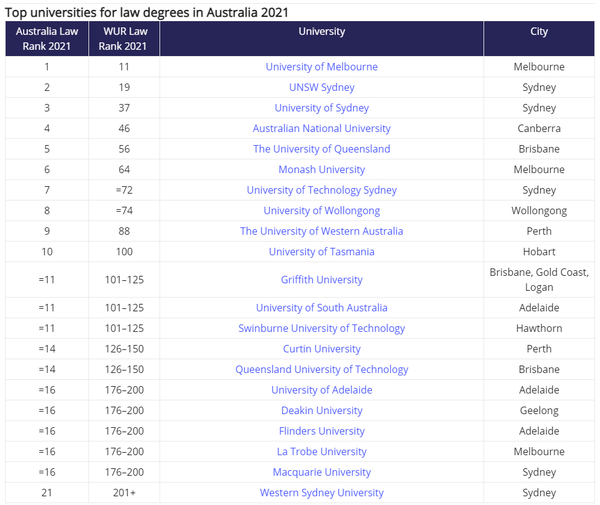Image resolution: width=600 pixels, height=505 pixels.
Task: Click the WUR rank 100 cell
Action: (124, 252)
